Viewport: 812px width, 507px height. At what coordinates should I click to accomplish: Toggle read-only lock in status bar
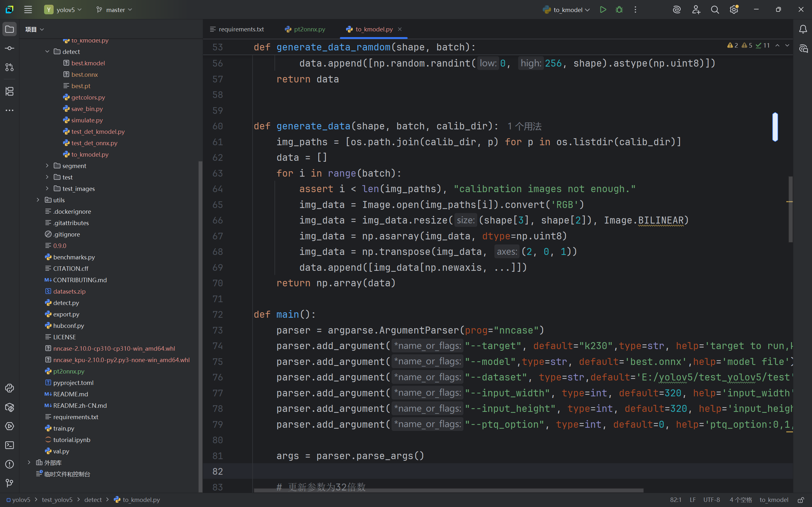(801, 500)
